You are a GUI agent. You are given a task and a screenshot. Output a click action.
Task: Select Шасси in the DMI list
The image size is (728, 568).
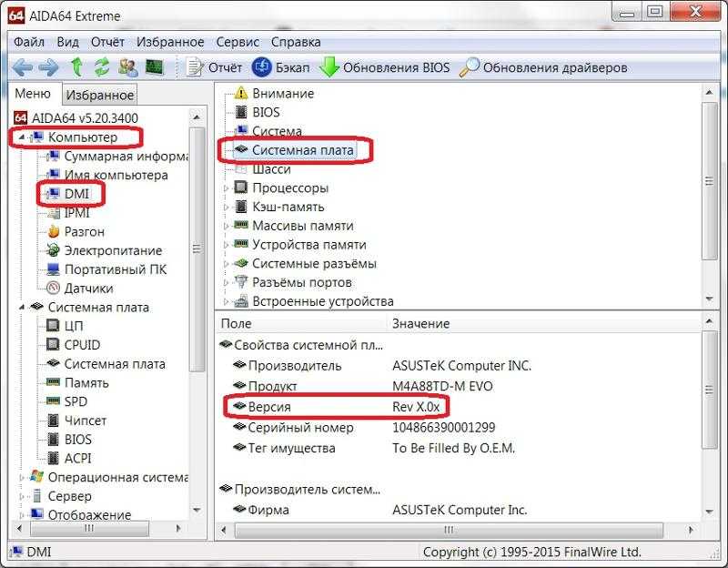click(271, 169)
